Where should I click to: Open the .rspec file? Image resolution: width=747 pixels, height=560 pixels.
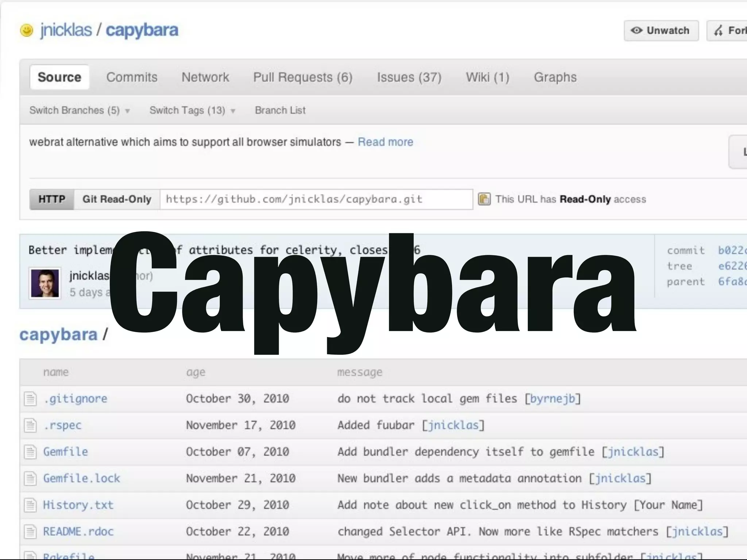[x=62, y=425]
